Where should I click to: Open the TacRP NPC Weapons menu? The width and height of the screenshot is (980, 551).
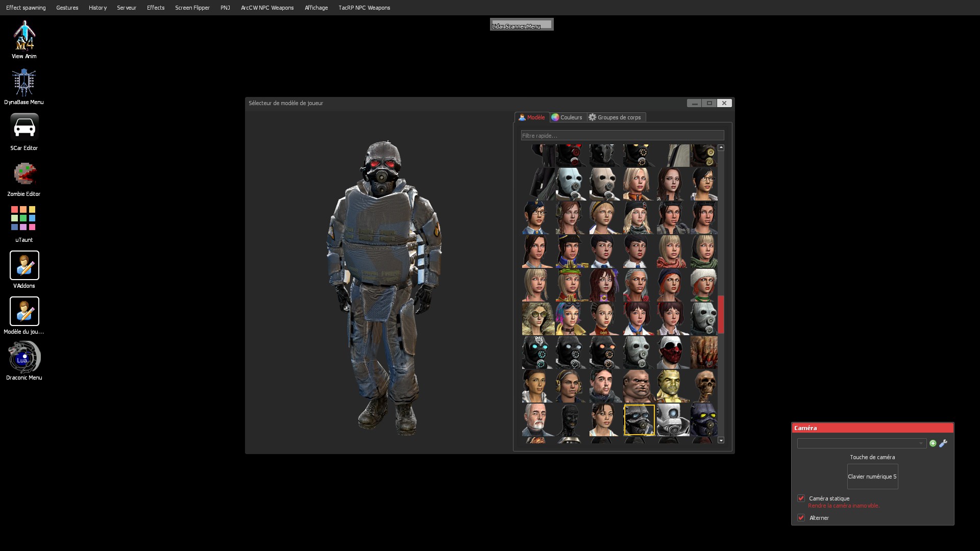pos(364,8)
